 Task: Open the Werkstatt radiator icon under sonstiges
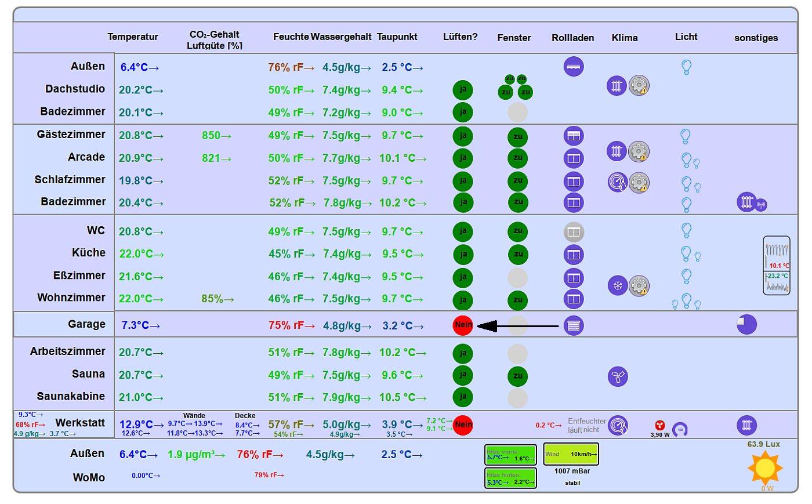click(746, 426)
